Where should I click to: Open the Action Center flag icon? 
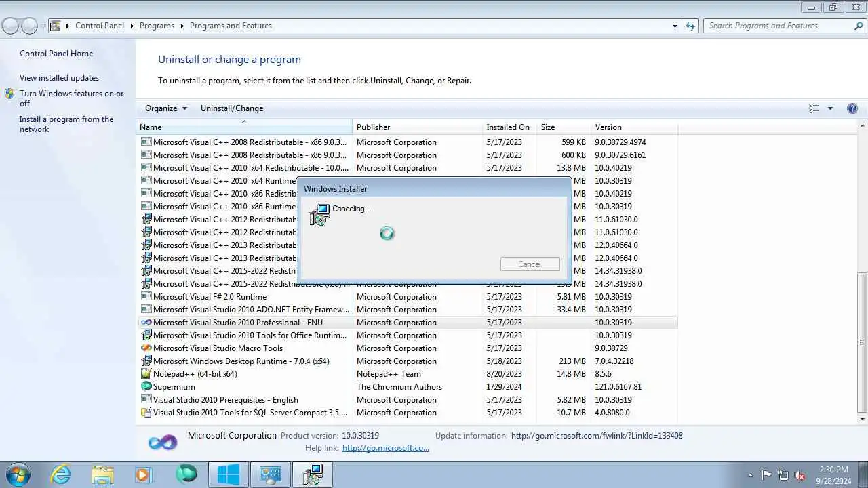click(766, 475)
